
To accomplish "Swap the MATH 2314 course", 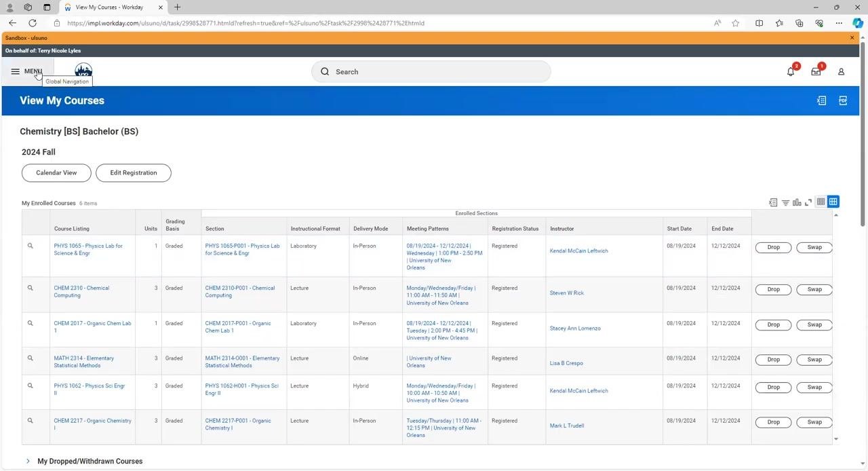I will tap(814, 360).
